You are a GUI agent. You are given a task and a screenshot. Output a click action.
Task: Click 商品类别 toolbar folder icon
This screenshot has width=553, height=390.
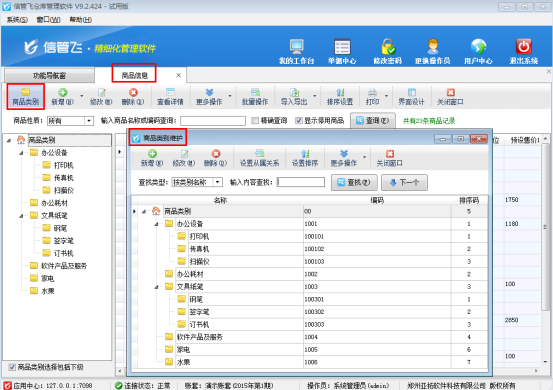click(25, 92)
